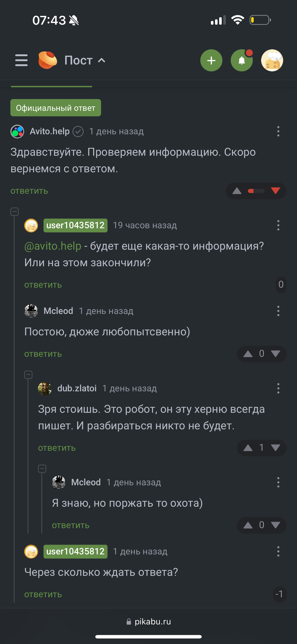
Task: Upvote the Avito.help comment
Action: pyautogui.click(x=237, y=191)
